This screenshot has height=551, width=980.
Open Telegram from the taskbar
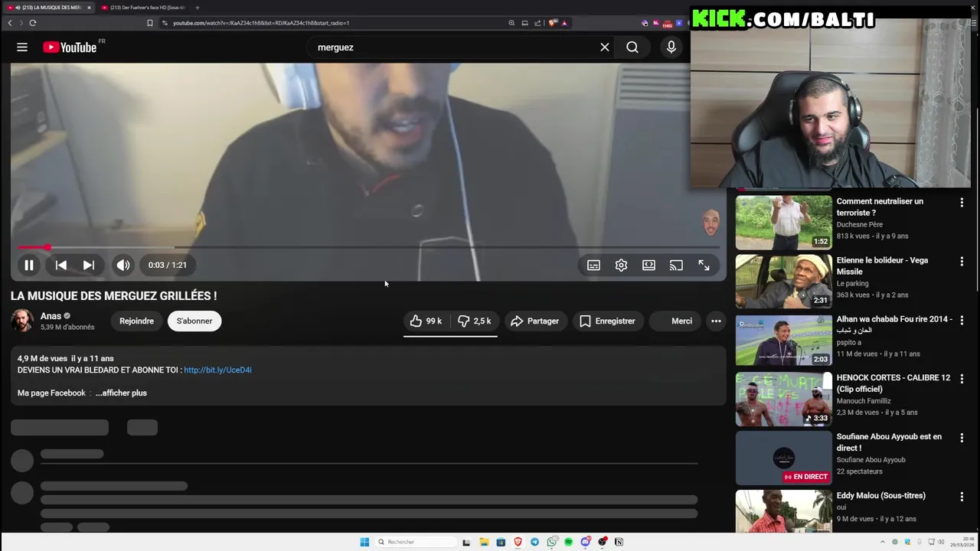coord(534,542)
